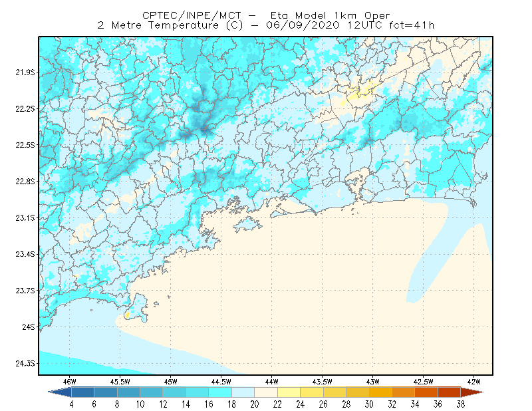Click the blue arrow at colorbar start
This screenshot has width=532, height=411.
[x=60, y=392]
